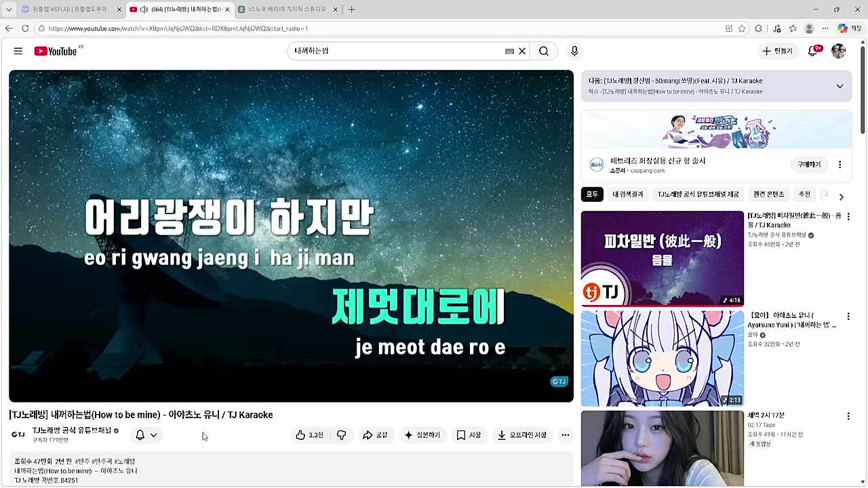Image resolution: width=868 pixels, height=488 pixels.
Task: Run the search with the magnifier button
Action: (x=544, y=51)
